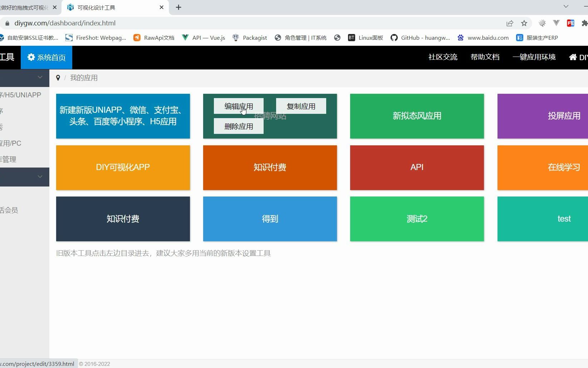Open the 角色管理 | IT系统 bookmark

(300, 38)
